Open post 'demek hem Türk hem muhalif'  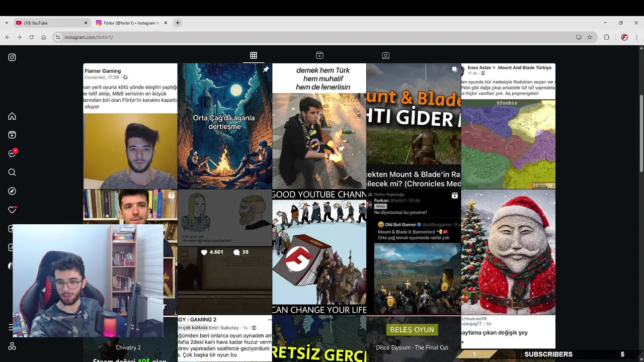pos(319,126)
